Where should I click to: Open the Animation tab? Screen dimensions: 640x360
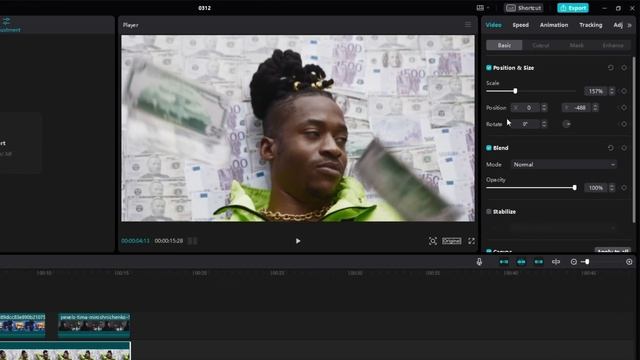click(554, 25)
